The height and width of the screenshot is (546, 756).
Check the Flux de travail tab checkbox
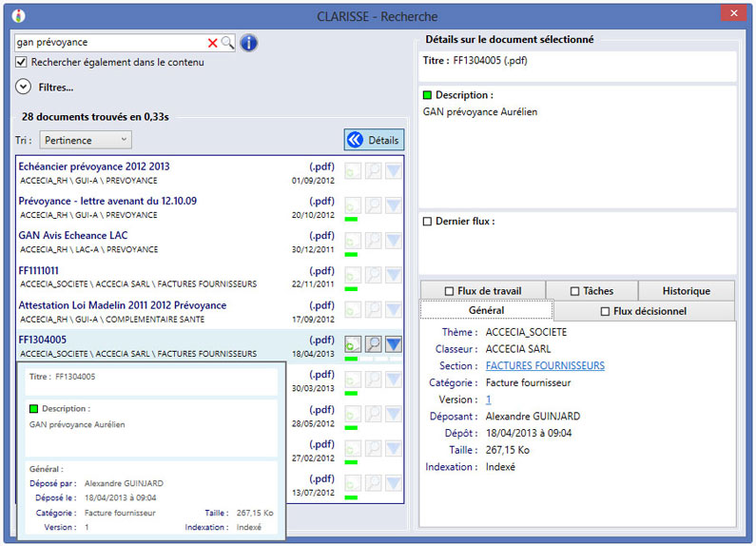450,291
